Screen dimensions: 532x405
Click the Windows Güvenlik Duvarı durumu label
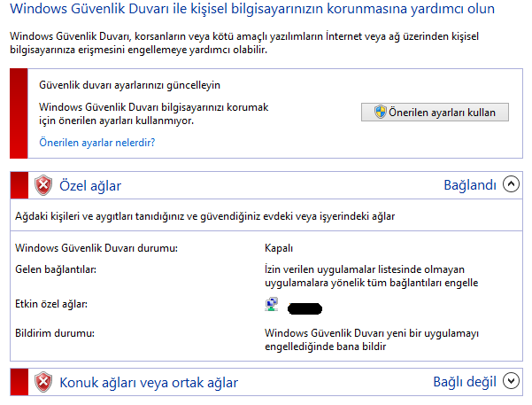[97, 248]
